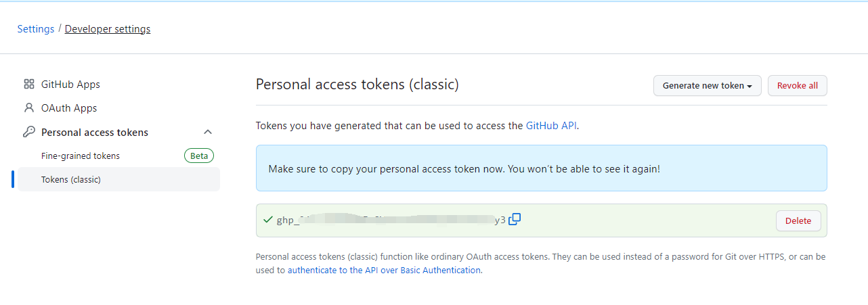Click the key icon beside Personal access tokens
Screen dimensions: 868x305
[x=29, y=133]
